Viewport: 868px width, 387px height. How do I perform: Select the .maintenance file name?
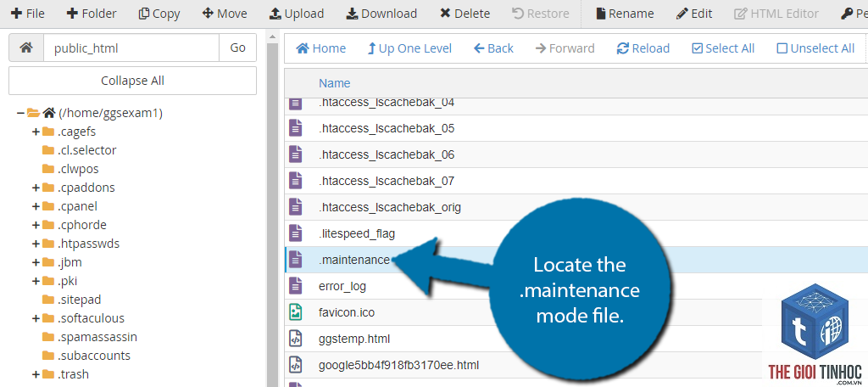[x=354, y=260]
